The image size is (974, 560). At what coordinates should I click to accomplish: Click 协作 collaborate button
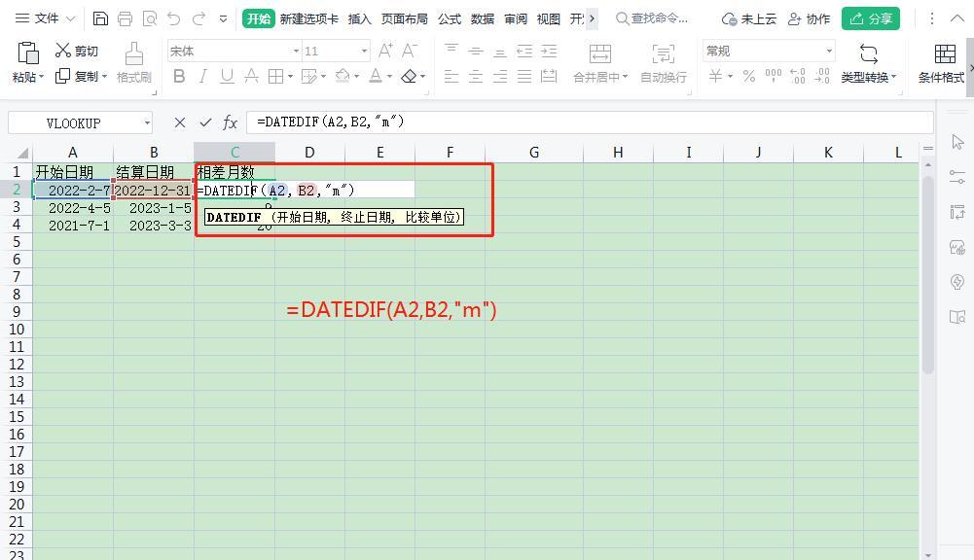809,18
